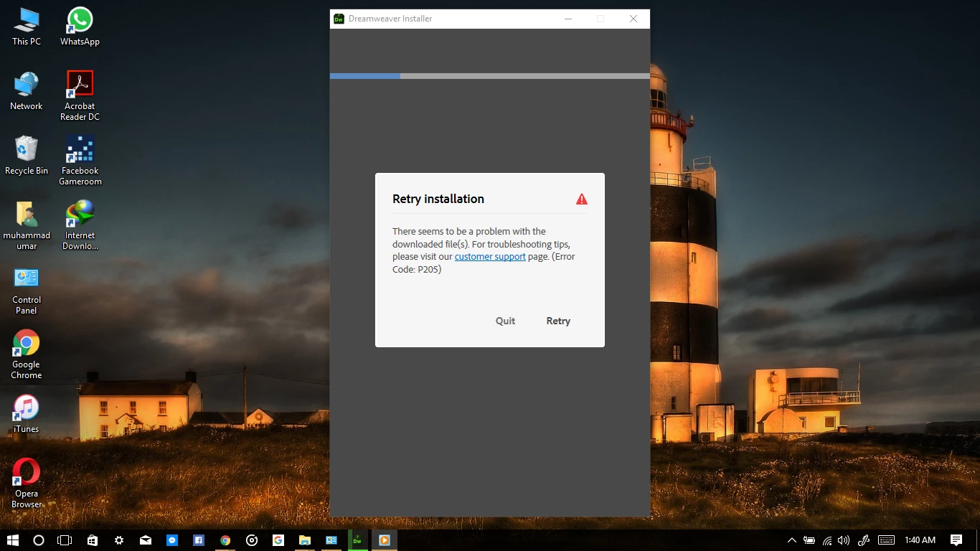Open Settings gear in the taskbar

pyautogui.click(x=118, y=540)
